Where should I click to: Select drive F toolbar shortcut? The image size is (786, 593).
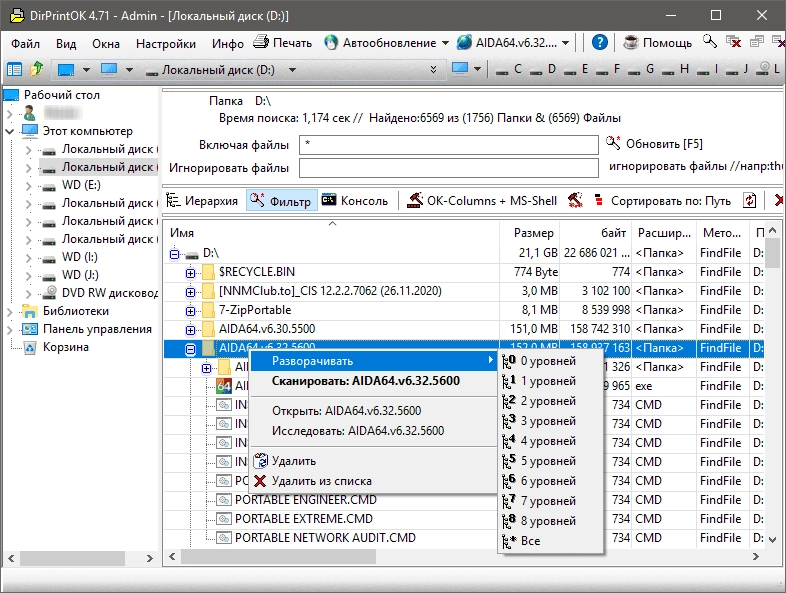[x=609, y=69]
